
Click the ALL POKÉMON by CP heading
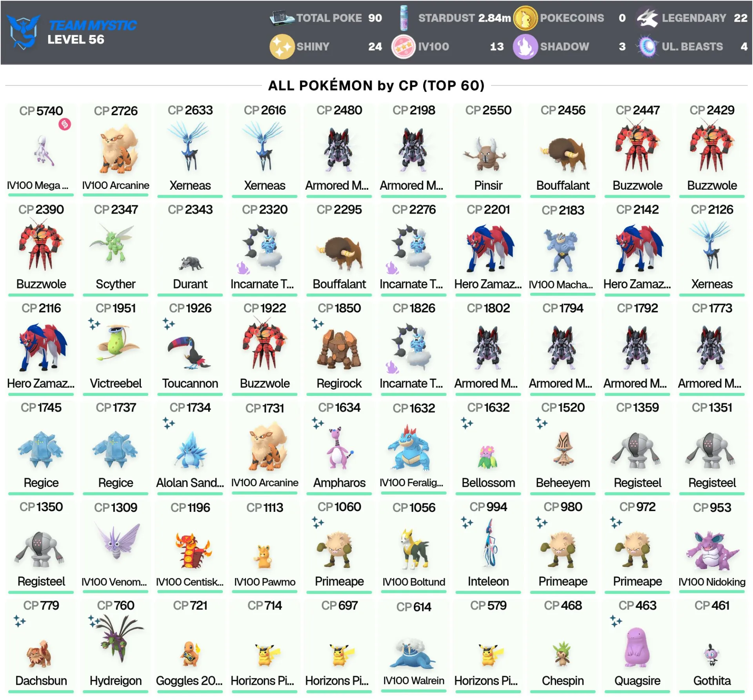coord(376,85)
